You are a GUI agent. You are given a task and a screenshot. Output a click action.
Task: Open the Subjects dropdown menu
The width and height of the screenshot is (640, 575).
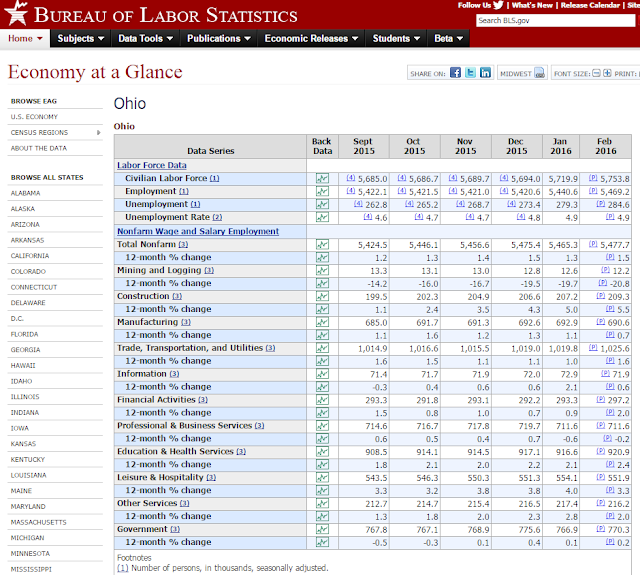[80, 38]
